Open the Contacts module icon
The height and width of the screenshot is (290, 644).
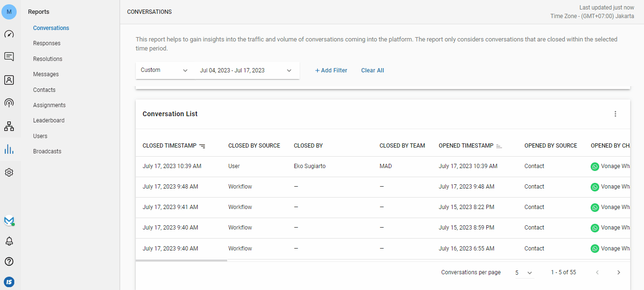[x=9, y=80]
